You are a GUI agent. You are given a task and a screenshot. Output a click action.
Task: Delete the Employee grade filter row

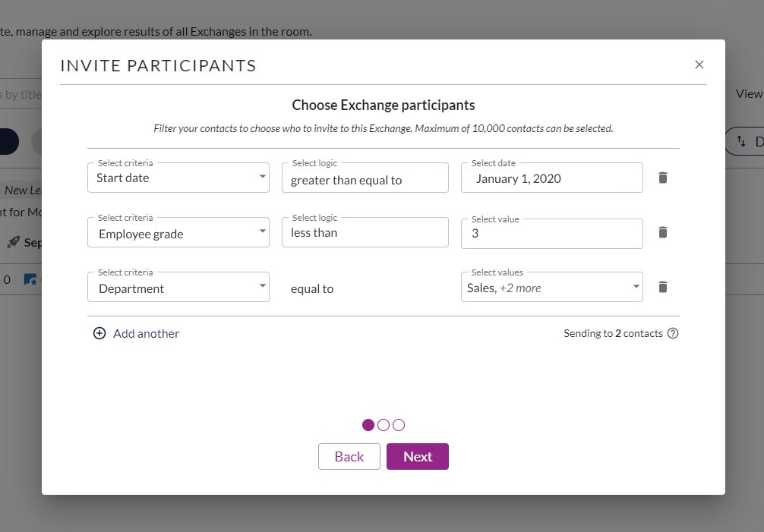[663, 232]
